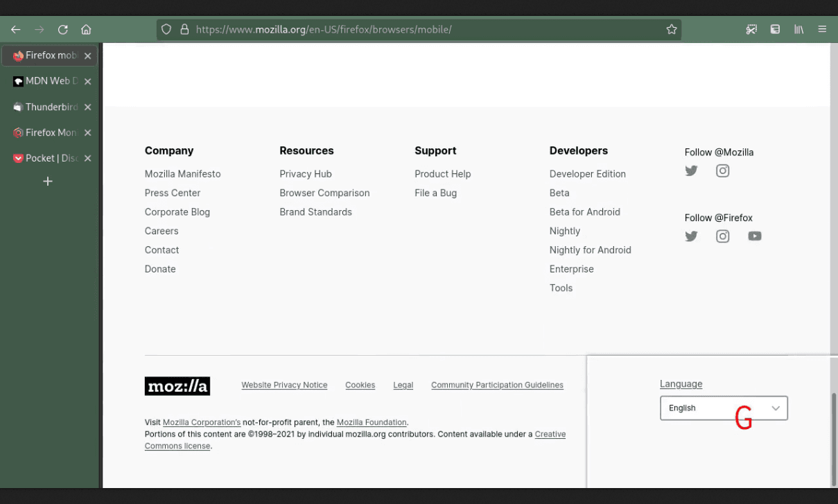This screenshot has height=504, width=838.
Task: Click the page vertical scrollbar
Action: [x=833, y=437]
